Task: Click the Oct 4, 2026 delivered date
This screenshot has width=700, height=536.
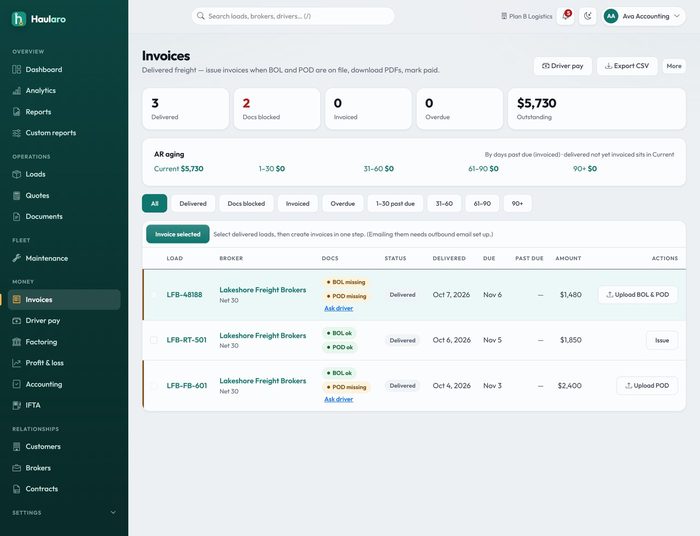Action: click(x=451, y=386)
